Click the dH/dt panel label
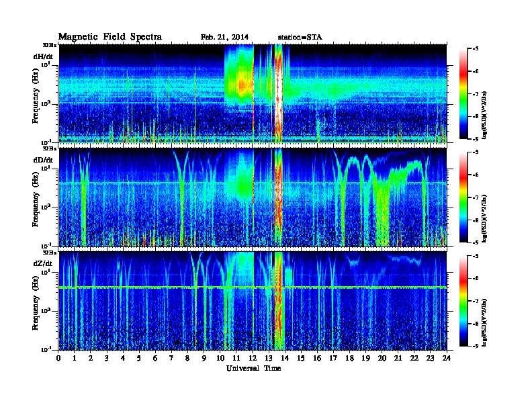Image resolution: width=532 pixels, height=411 pixels. pos(43,56)
